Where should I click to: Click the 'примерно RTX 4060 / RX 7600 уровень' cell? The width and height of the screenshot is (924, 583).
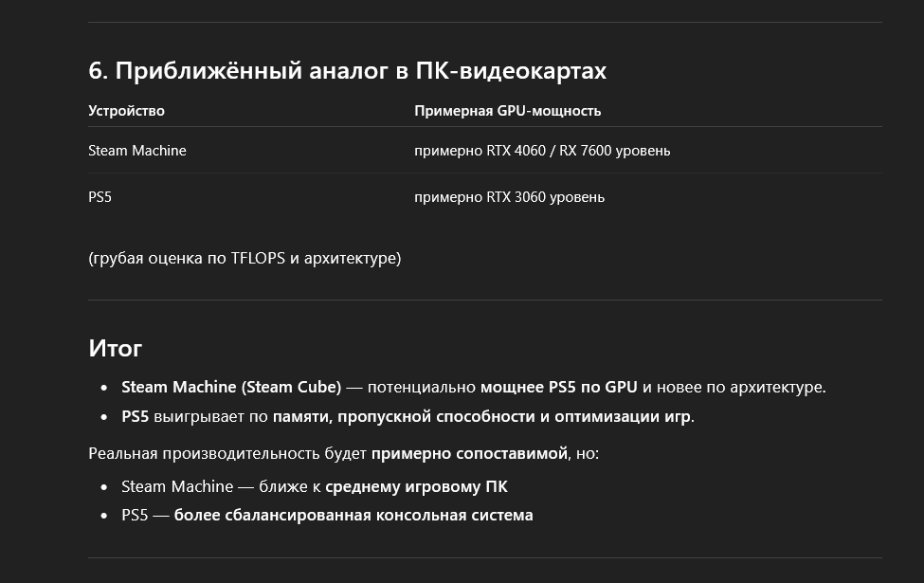542,151
